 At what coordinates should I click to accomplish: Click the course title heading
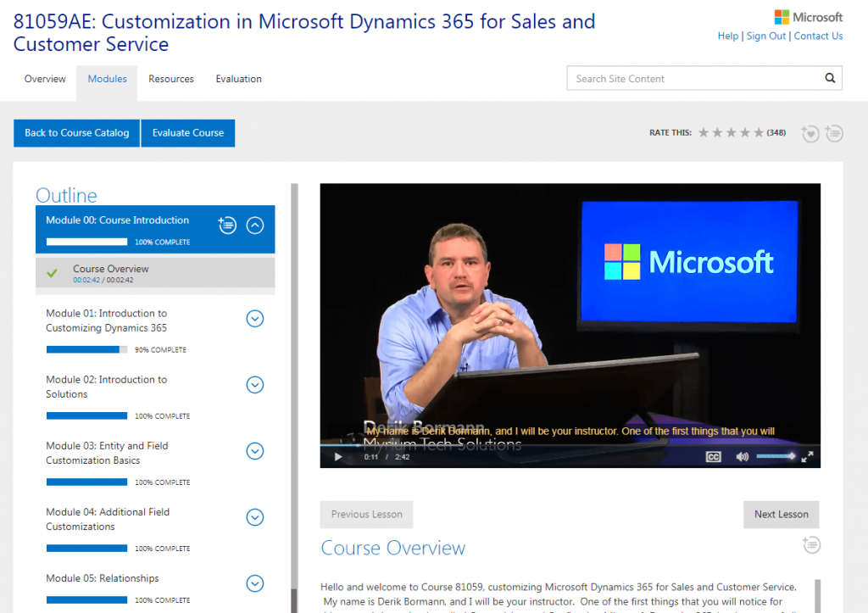(x=304, y=33)
